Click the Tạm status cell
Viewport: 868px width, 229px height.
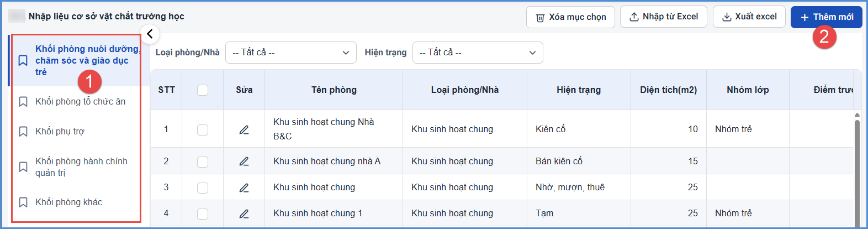point(579,214)
